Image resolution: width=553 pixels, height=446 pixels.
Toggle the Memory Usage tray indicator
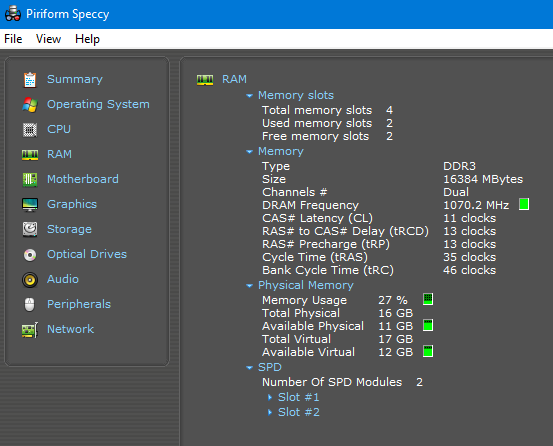coord(428,299)
